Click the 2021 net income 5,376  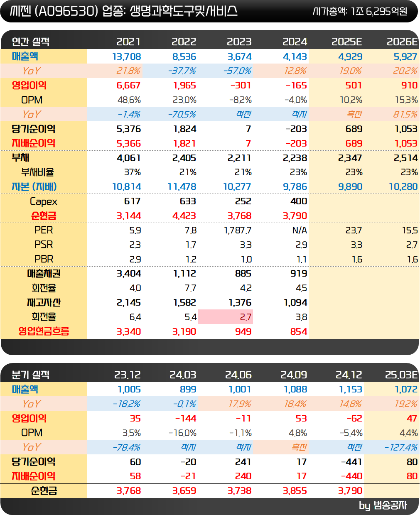point(129,129)
